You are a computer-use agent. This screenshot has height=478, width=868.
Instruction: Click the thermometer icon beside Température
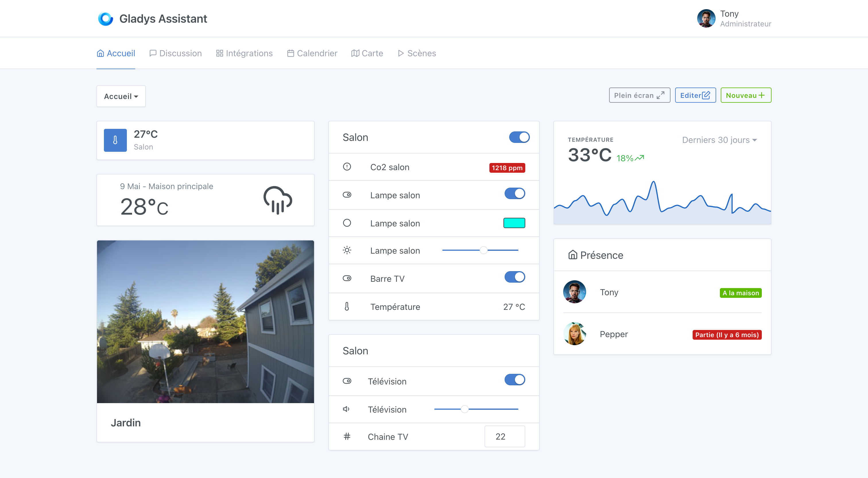347,306
